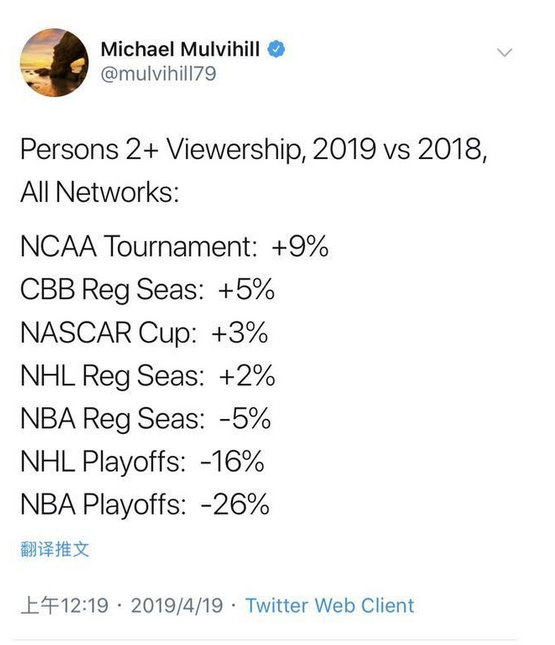Select the NCAA Tournament +9% line

coord(174,246)
